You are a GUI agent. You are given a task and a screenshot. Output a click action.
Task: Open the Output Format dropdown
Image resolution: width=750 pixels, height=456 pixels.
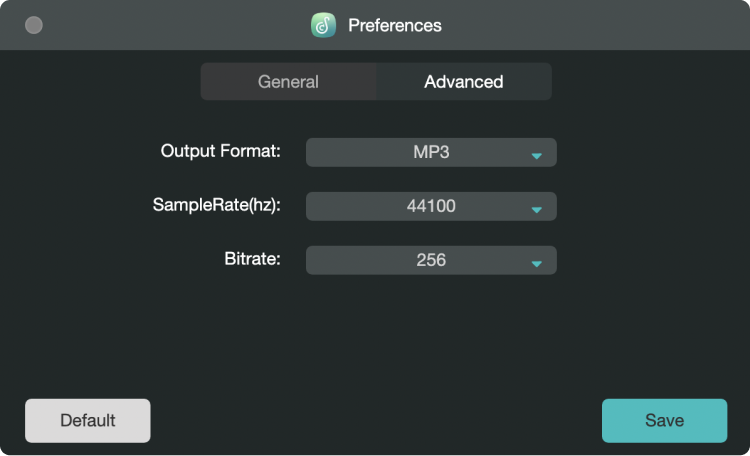pos(431,152)
